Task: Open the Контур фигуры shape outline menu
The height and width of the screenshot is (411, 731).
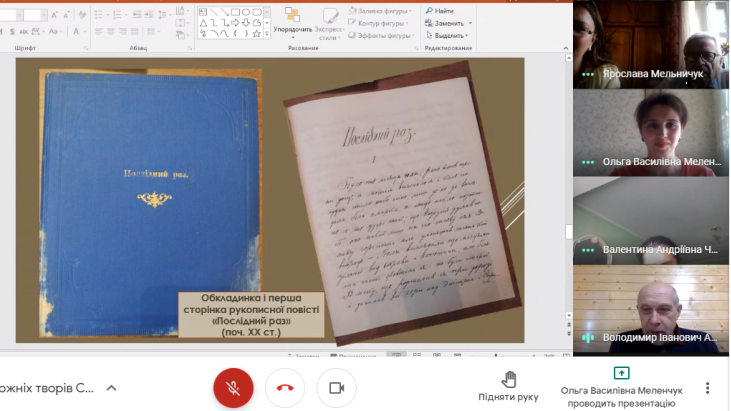Action: click(x=379, y=23)
